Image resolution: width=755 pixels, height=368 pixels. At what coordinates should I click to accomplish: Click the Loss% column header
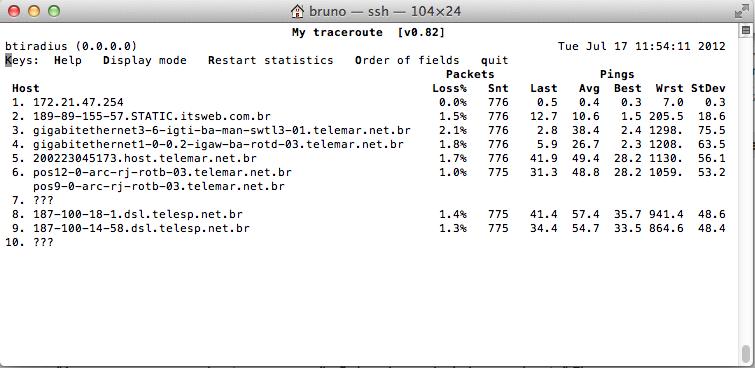tap(449, 89)
